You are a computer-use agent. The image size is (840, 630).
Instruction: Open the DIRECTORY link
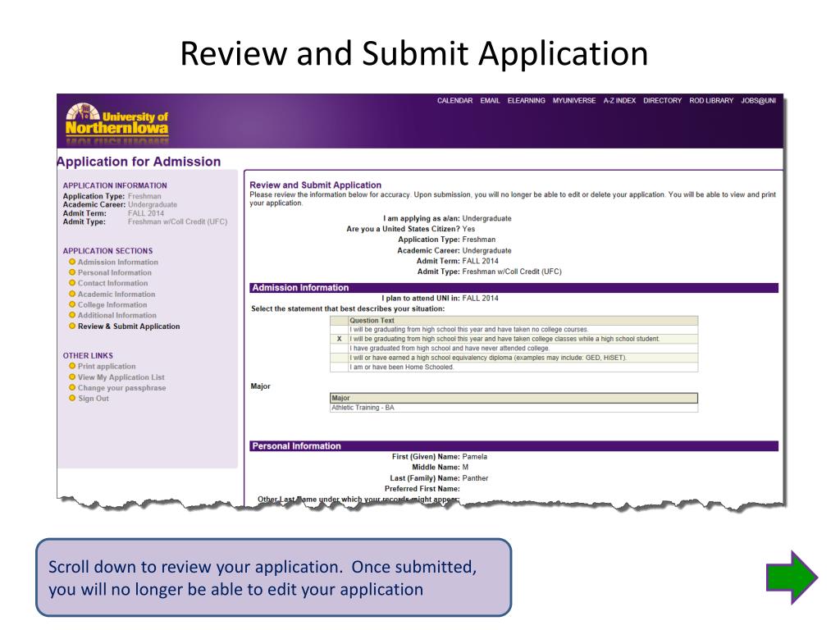point(662,101)
